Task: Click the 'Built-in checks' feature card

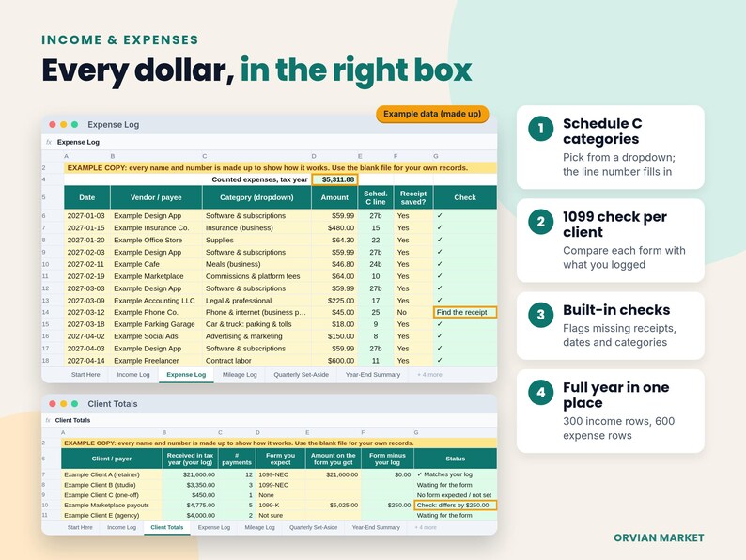Action: pyautogui.click(x=611, y=326)
